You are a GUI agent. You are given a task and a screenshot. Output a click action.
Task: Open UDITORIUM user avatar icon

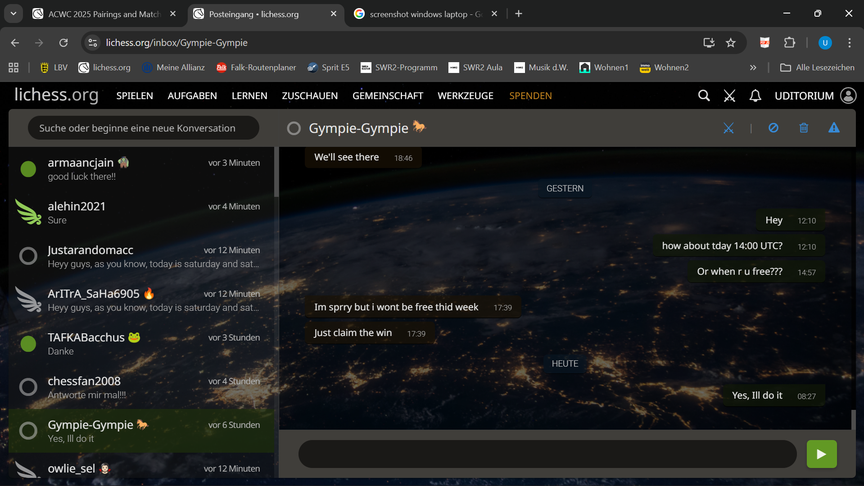pyautogui.click(x=848, y=96)
